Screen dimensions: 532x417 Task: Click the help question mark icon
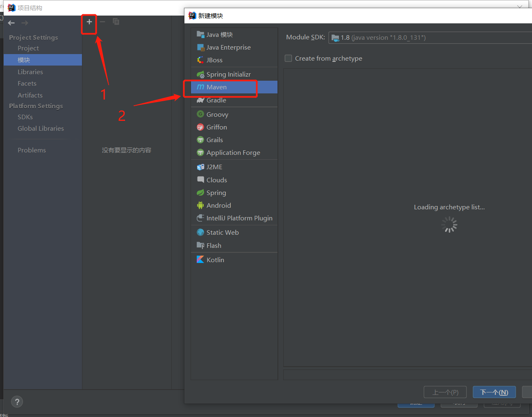(x=17, y=402)
